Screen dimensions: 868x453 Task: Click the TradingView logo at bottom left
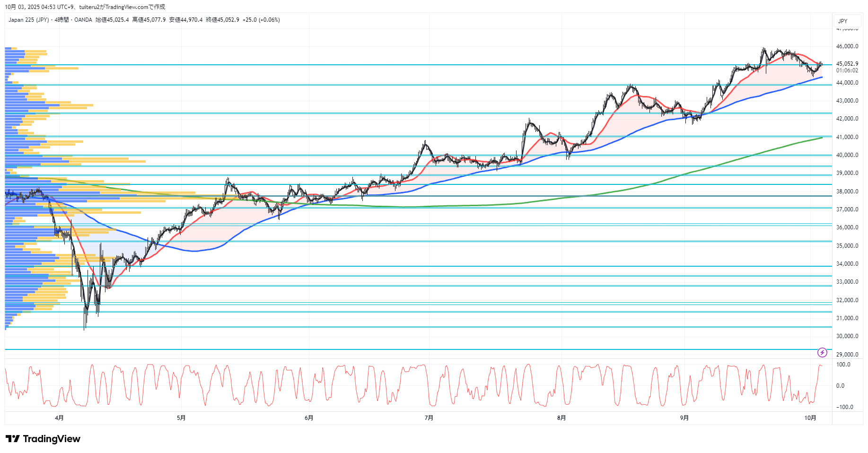click(x=43, y=439)
